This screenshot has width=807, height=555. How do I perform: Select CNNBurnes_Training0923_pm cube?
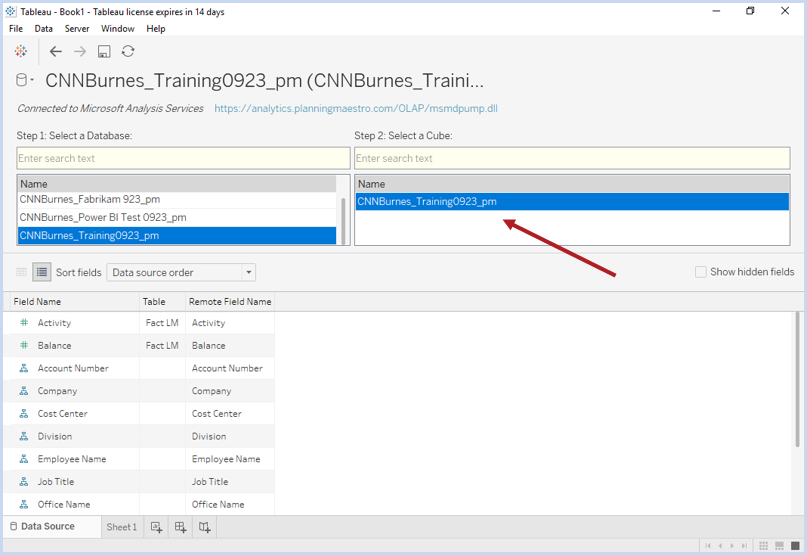[x=572, y=201]
